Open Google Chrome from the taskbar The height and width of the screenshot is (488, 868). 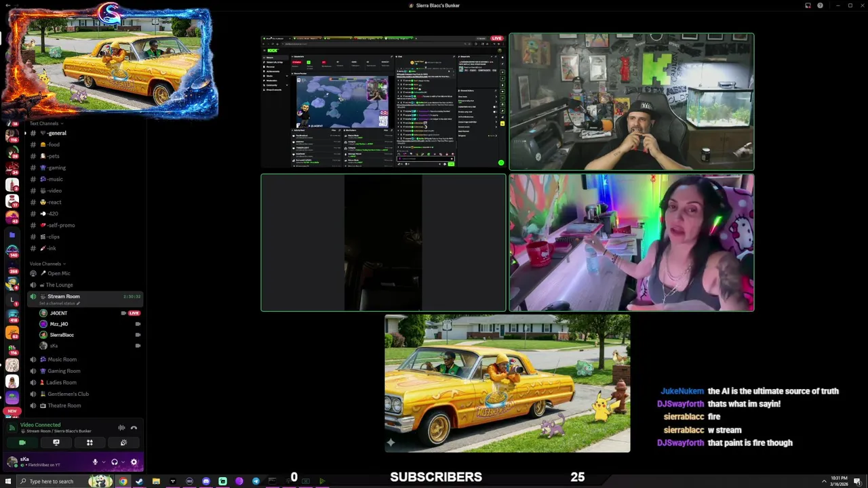pos(123,481)
